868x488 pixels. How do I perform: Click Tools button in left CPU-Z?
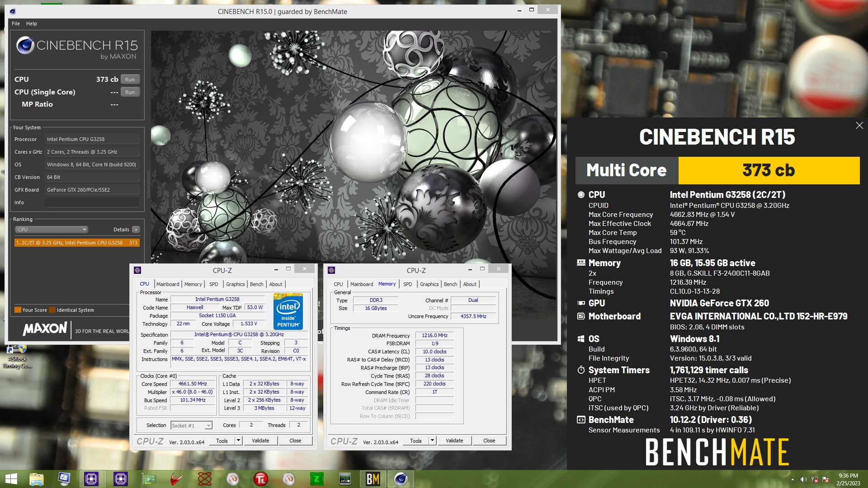(x=222, y=441)
